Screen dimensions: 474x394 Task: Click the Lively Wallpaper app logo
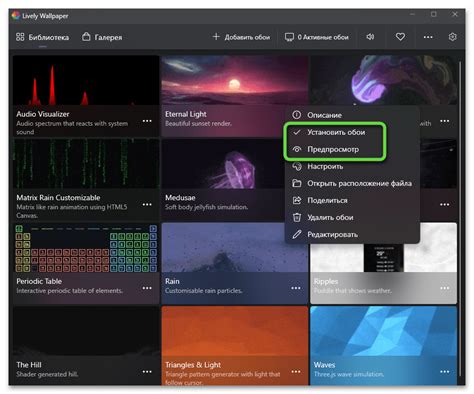[15, 16]
